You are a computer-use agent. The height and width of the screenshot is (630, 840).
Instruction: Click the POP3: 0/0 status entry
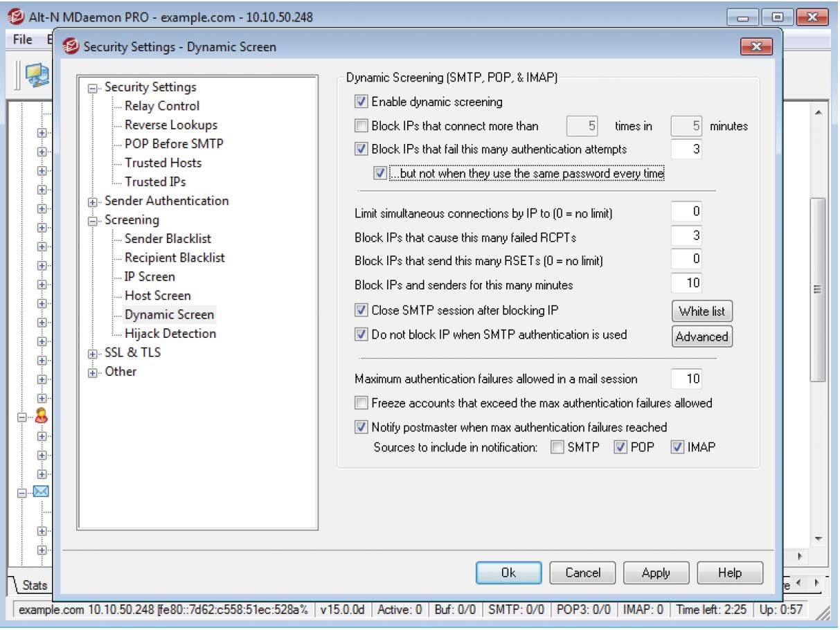(584, 610)
